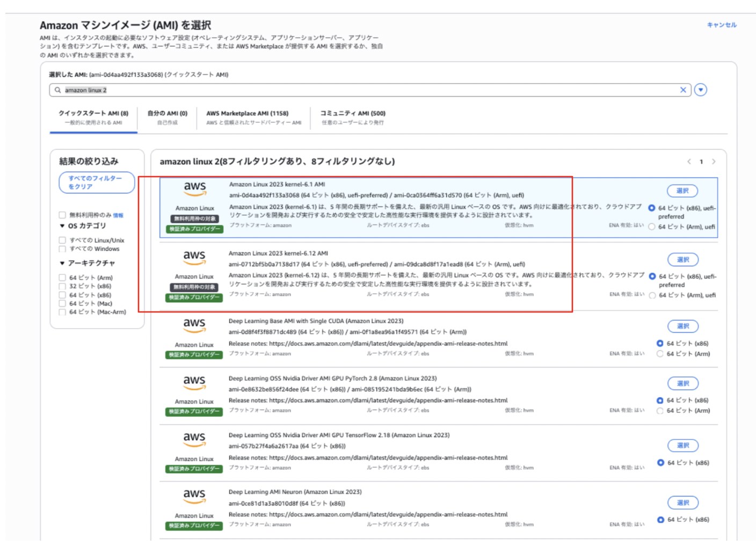Image resolution: width=756 pixels, height=553 pixels.
Task: Open the 情報 link beside 無料利用枠のみ
Action: 118,215
